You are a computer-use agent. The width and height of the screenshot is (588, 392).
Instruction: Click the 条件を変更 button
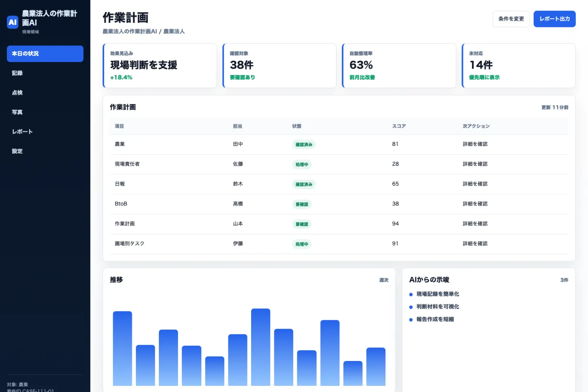[x=511, y=19]
